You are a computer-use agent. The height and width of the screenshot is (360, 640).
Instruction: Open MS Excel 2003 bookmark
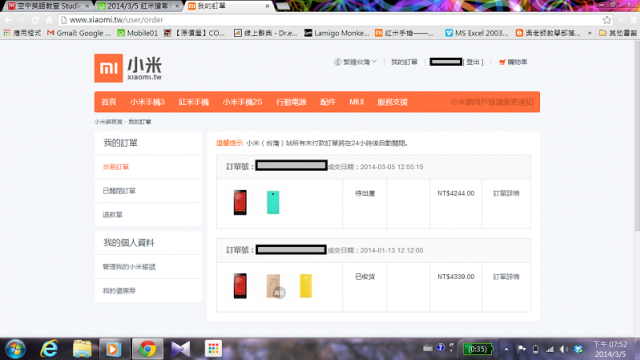[x=477, y=33]
